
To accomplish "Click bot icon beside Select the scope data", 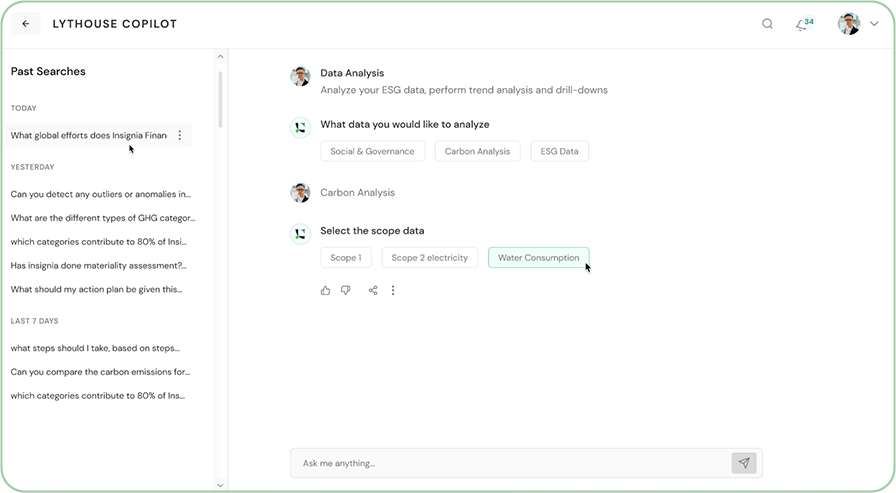I will pos(300,234).
